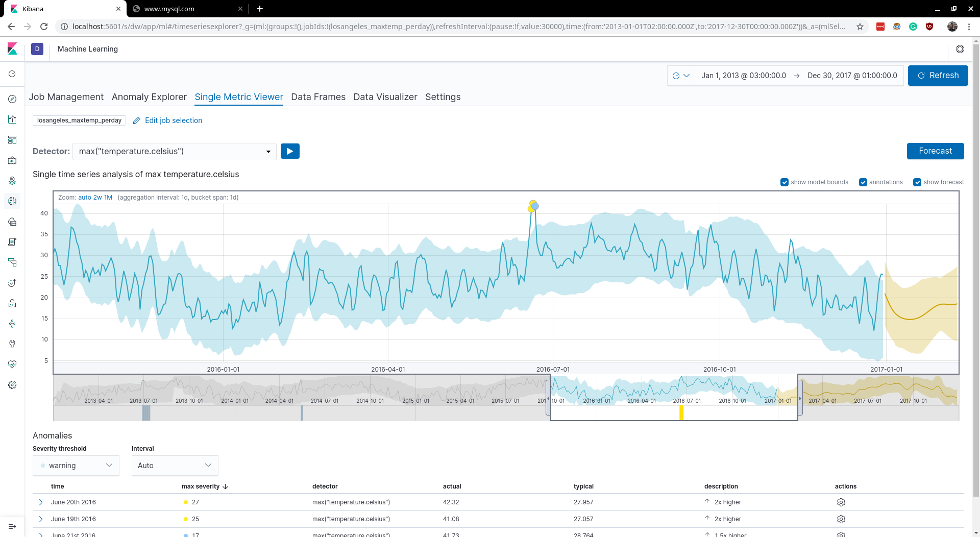Screen dimensions: 980x537
Task: Switch to Anomaly Explorer tab
Action: coord(149,97)
